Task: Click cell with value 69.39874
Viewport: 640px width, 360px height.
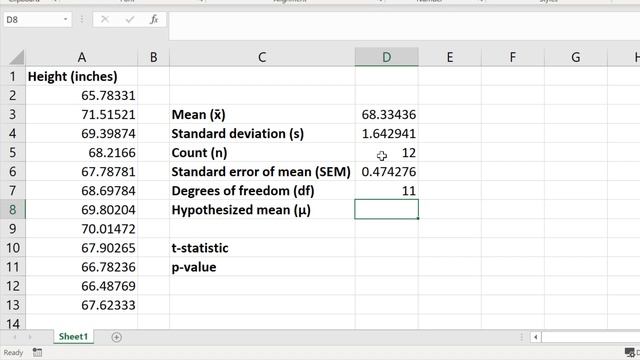Action: [x=82, y=133]
